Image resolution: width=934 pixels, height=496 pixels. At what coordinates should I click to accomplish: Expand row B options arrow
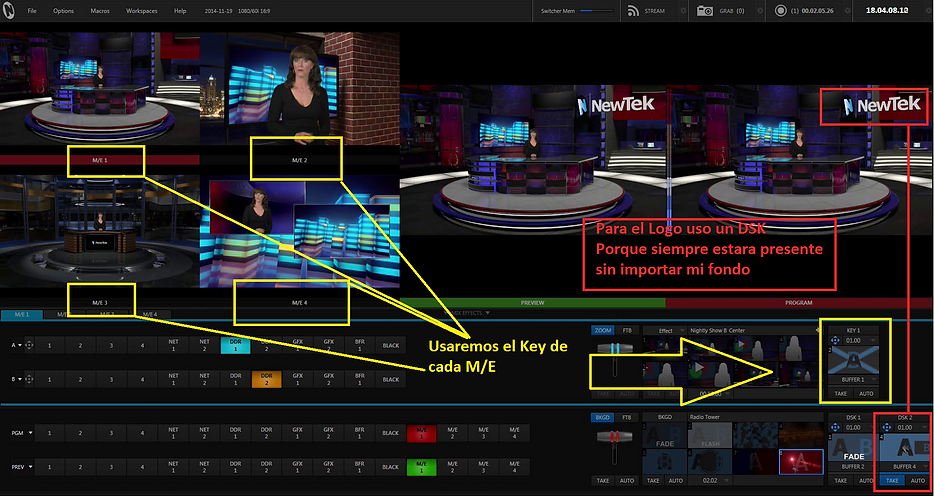click(x=20, y=379)
